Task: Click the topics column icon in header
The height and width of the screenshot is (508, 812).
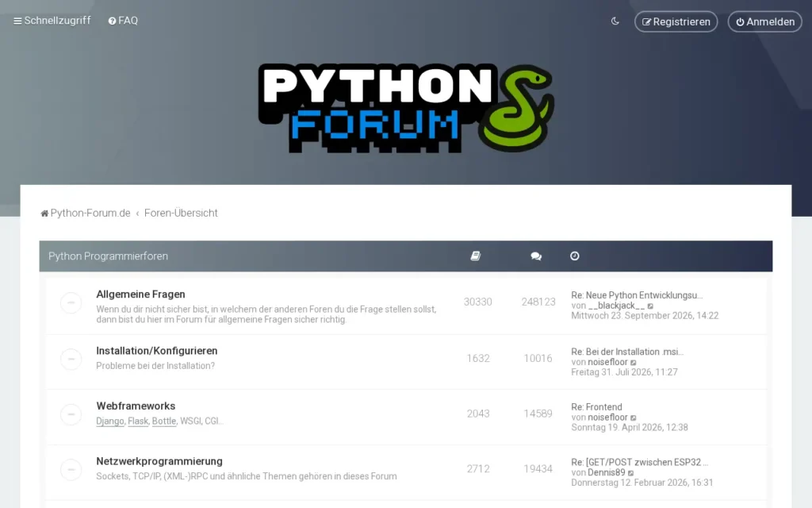Action: click(x=476, y=256)
